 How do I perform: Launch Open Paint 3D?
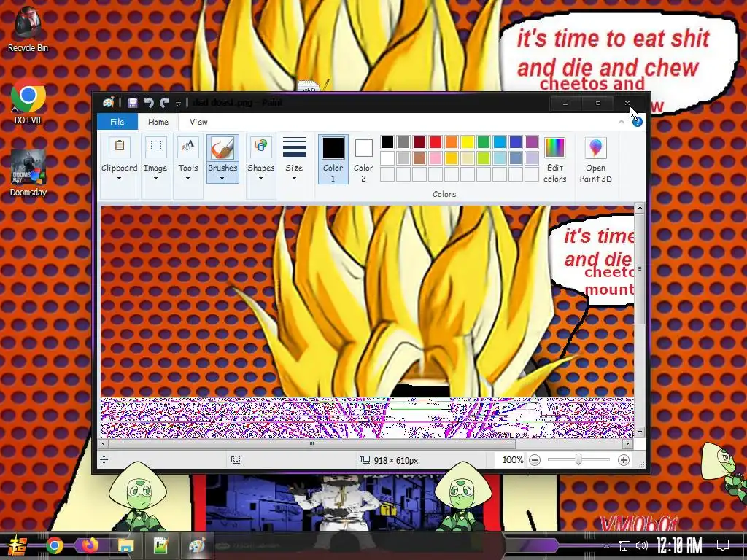(x=595, y=160)
